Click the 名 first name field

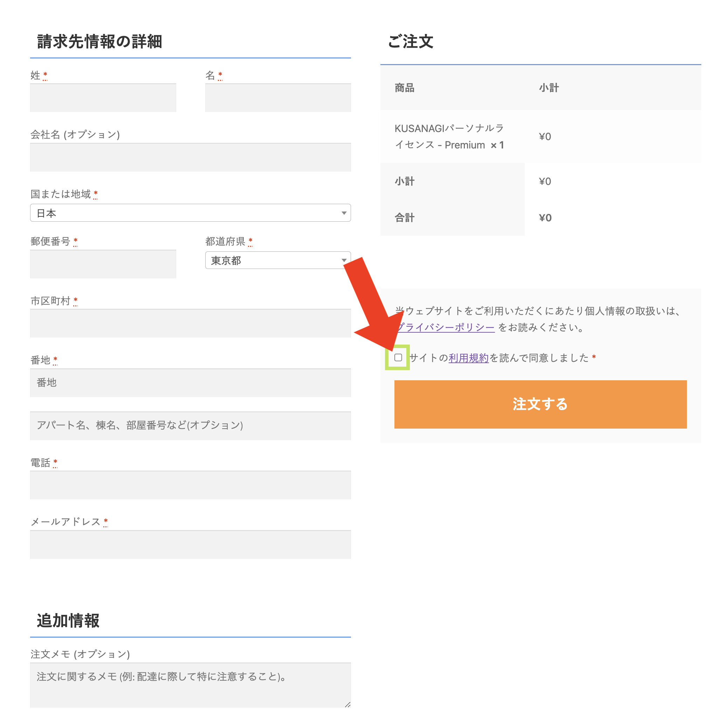(x=277, y=98)
